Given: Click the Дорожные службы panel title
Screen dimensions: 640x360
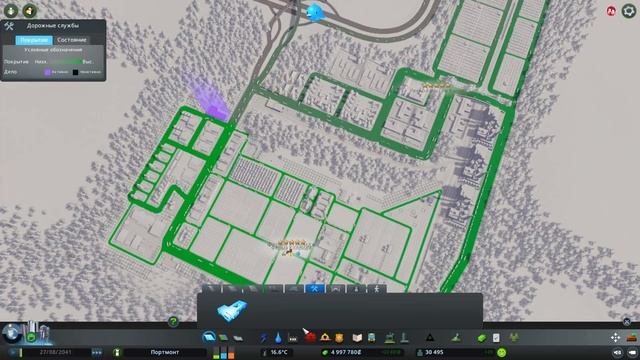Looking at the screenshot, I should [x=53, y=26].
